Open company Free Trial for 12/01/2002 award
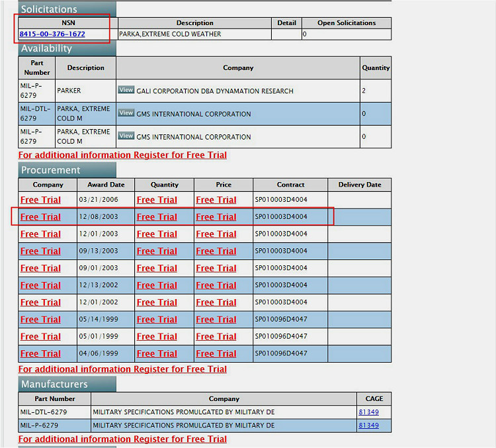 [x=40, y=302]
